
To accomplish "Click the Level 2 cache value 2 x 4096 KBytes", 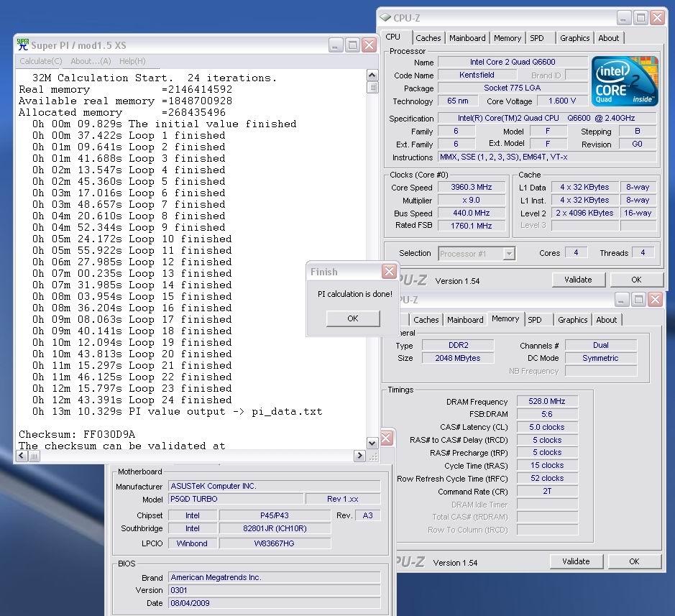I will (584, 213).
